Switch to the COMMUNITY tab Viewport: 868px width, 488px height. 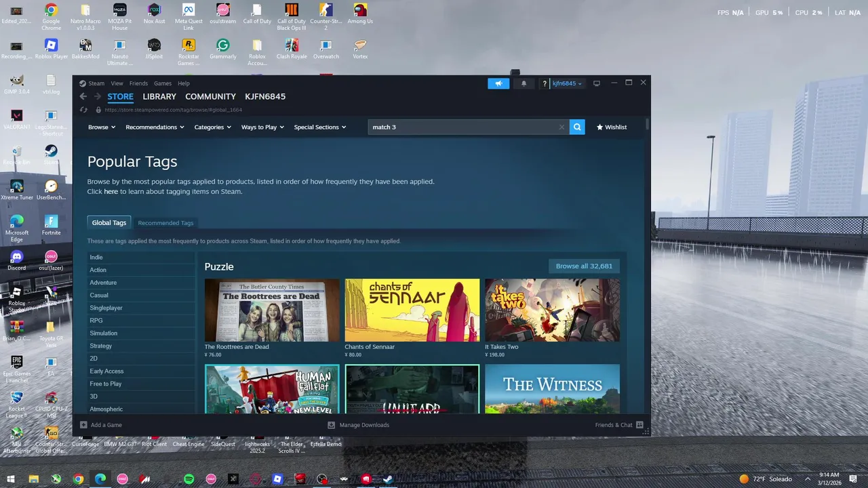tap(210, 97)
